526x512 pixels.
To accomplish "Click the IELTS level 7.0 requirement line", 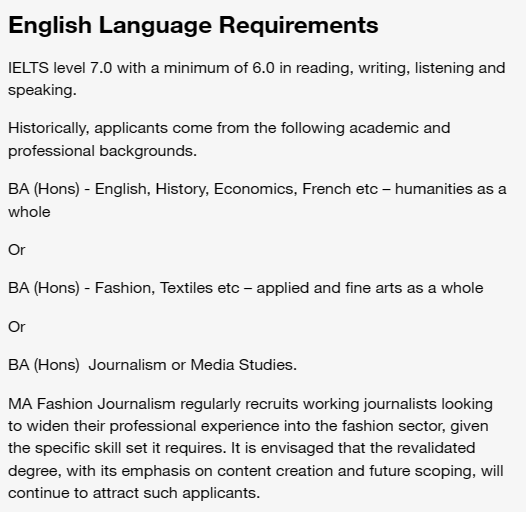I will pyautogui.click(x=257, y=68).
